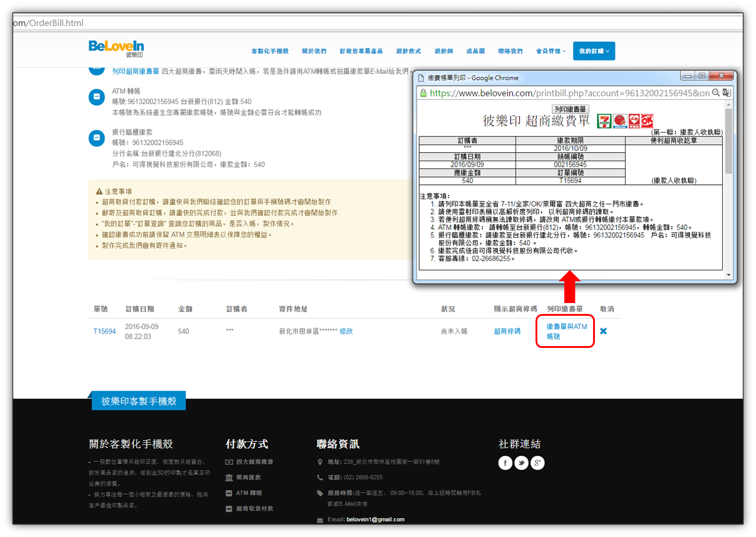Click the 超商條碼 link
Viewport: 756px width, 537px height.
coord(507,332)
